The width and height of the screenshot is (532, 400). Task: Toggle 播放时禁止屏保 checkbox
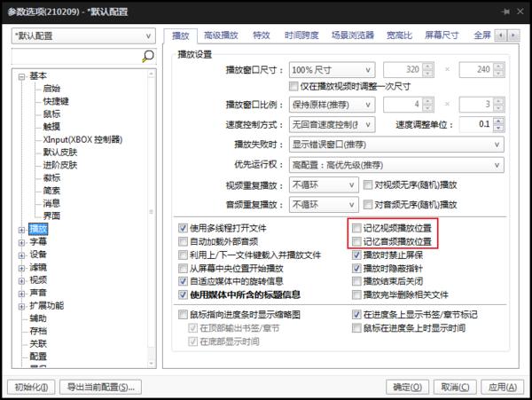coord(357,254)
